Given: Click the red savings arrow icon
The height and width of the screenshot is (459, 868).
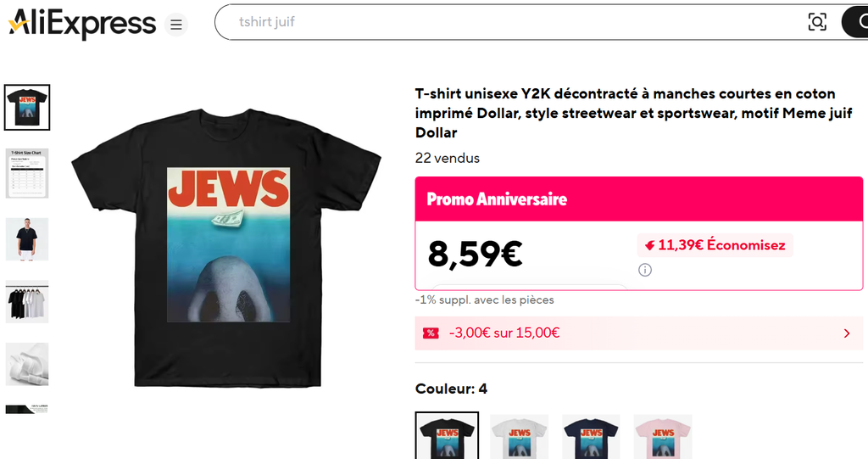Looking at the screenshot, I should 649,245.
